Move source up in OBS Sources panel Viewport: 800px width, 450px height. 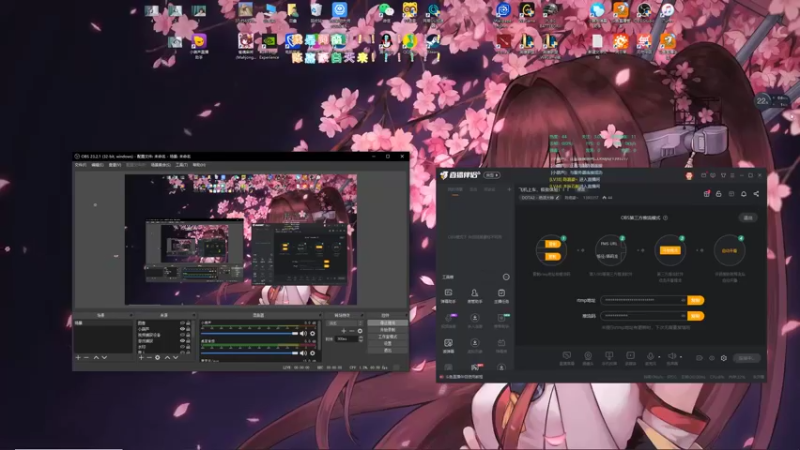(167, 358)
